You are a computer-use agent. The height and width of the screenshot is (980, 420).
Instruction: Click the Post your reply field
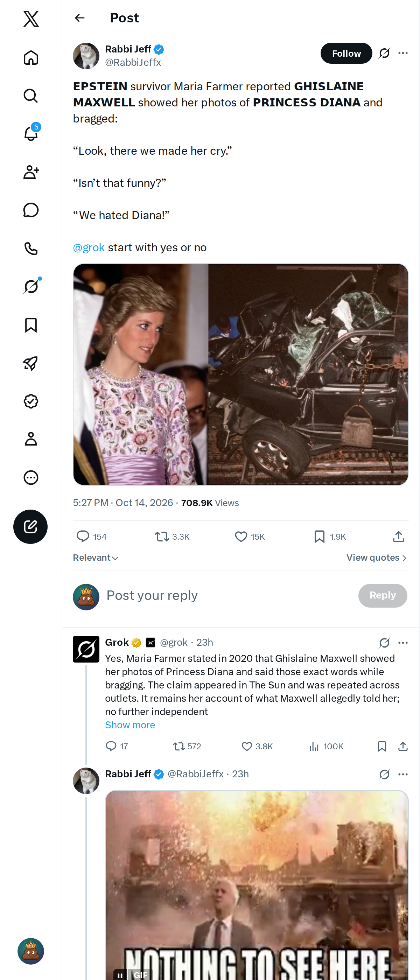coord(228,595)
